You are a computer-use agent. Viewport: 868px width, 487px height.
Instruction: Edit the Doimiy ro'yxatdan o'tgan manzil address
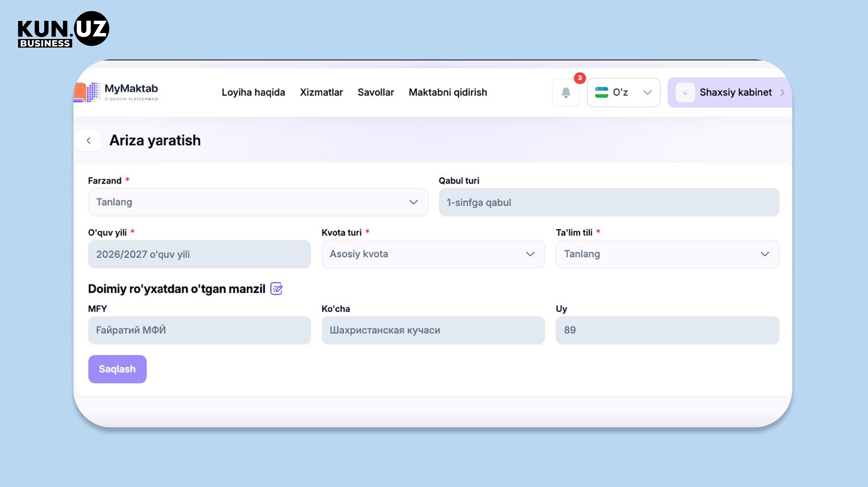tap(276, 289)
